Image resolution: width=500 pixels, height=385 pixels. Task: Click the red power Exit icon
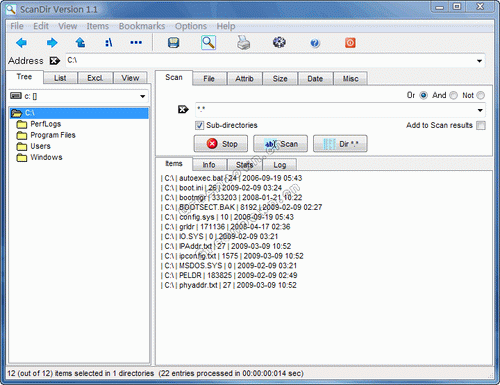(350, 43)
